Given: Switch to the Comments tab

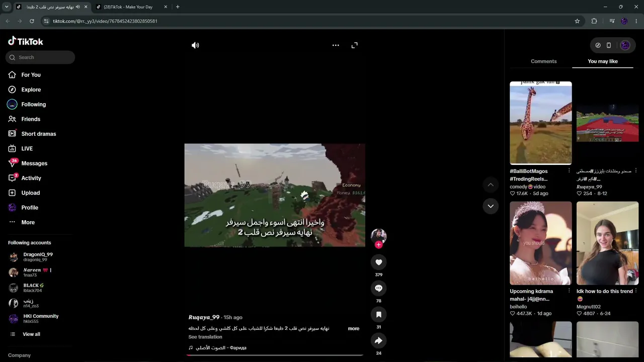Looking at the screenshot, I should [543, 61].
